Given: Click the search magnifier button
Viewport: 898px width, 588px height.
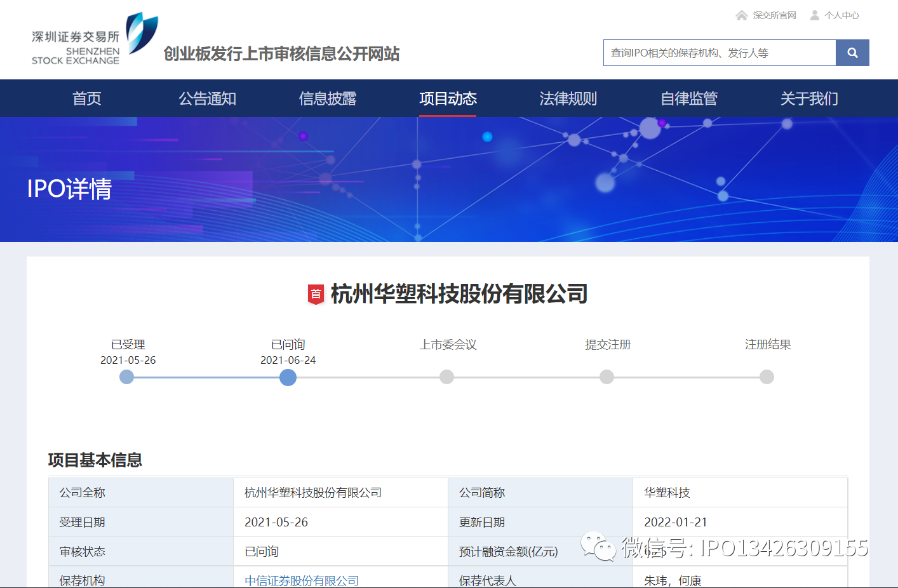Looking at the screenshot, I should [852, 53].
